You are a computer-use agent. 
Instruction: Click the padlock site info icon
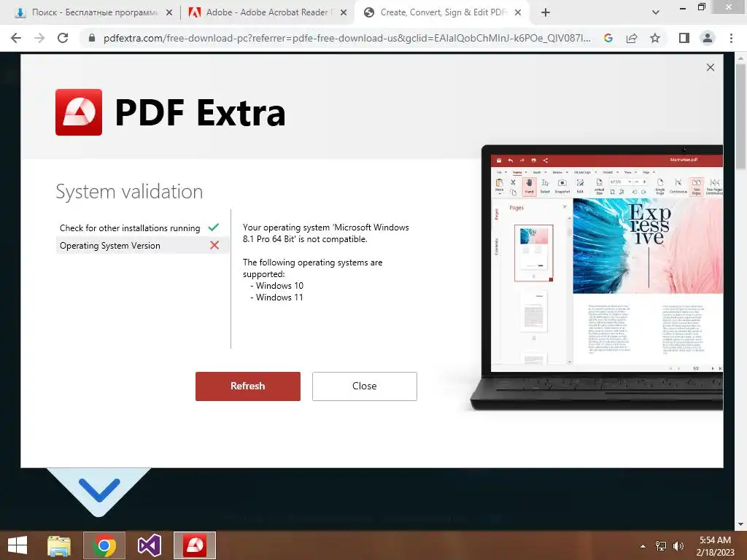pyautogui.click(x=92, y=38)
